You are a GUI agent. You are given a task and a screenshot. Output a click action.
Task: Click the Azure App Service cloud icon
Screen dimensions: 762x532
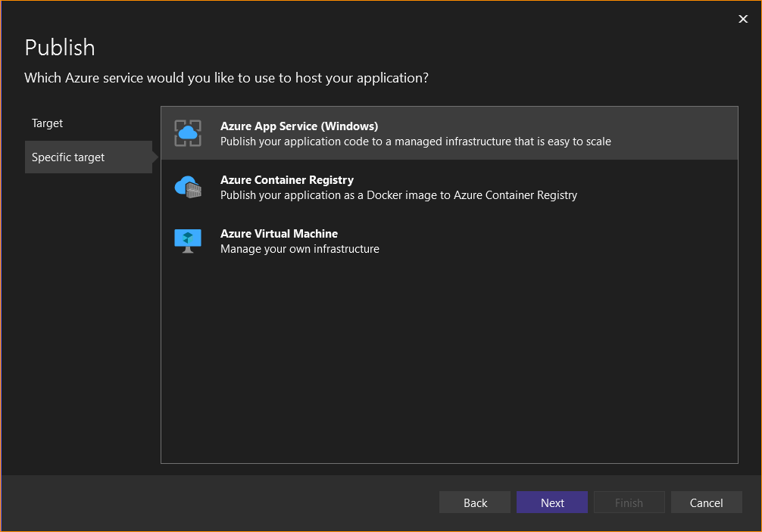(x=188, y=133)
